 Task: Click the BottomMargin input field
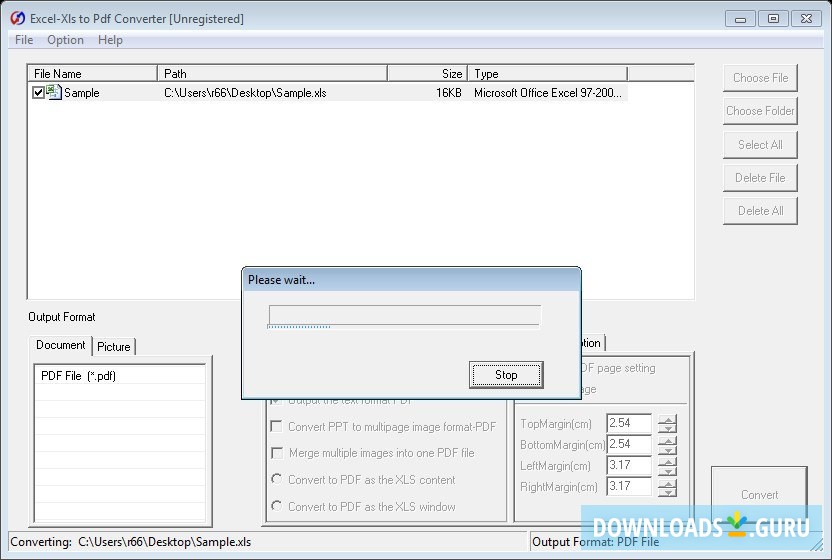pyautogui.click(x=629, y=444)
